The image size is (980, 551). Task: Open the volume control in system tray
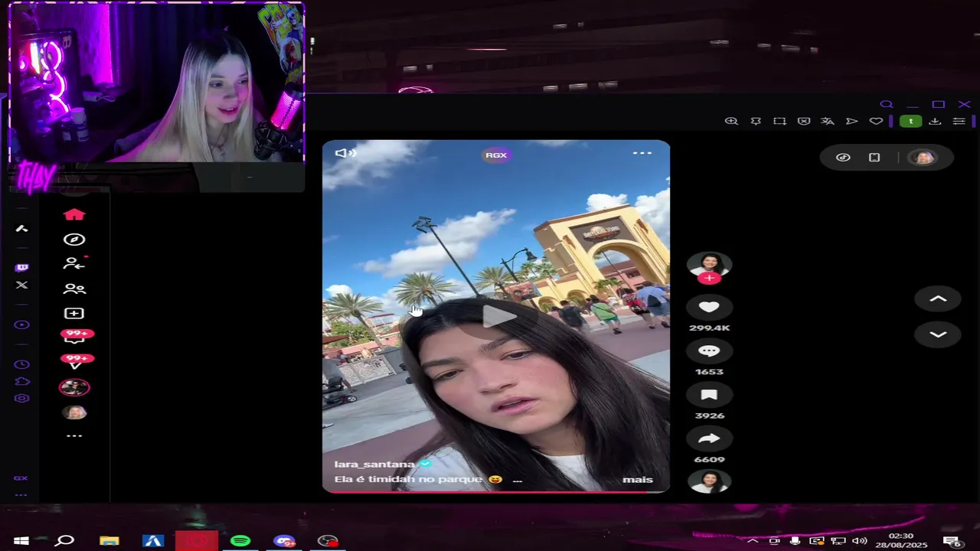tap(859, 541)
